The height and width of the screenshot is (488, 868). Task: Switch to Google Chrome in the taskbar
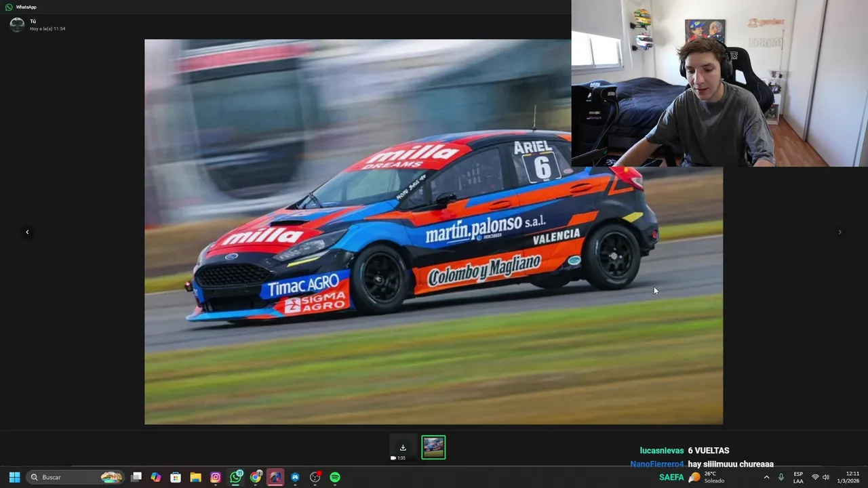tap(256, 477)
